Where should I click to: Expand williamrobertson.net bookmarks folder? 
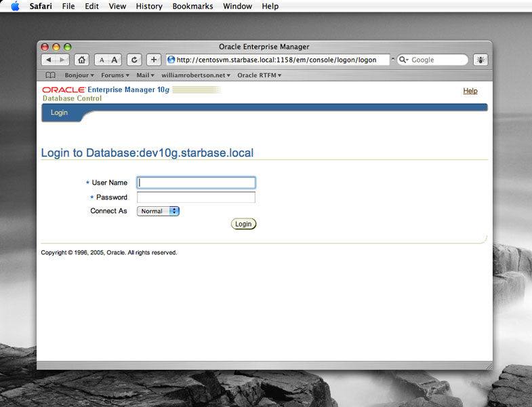pyautogui.click(x=196, y=75)
